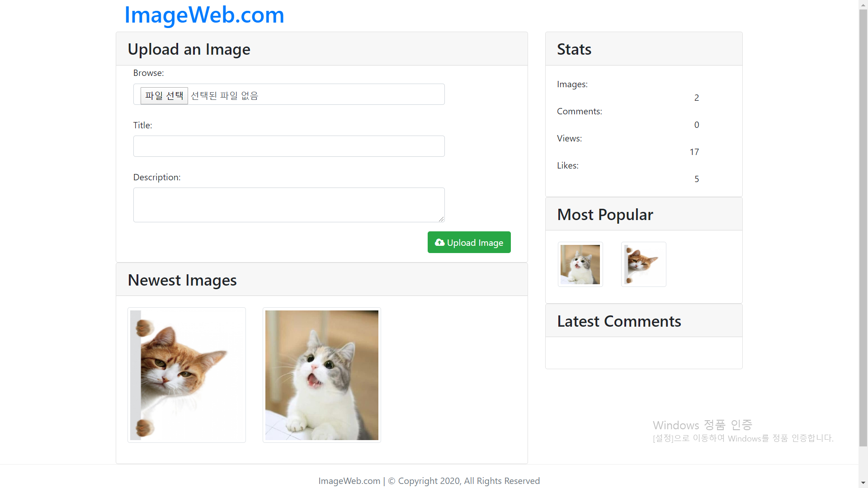Click the Views count value 17
Screen dimensions: 868x488
(694, 152)
